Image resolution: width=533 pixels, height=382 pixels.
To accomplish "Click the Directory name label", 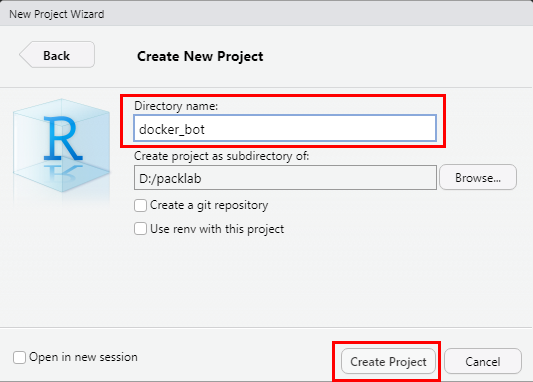I will pos(176,106).
